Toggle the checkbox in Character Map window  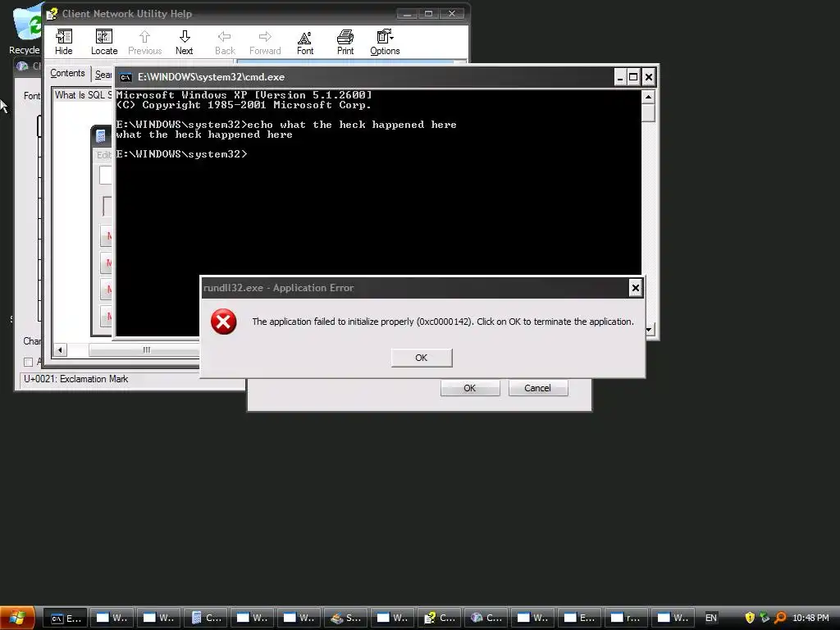point(29,362)
